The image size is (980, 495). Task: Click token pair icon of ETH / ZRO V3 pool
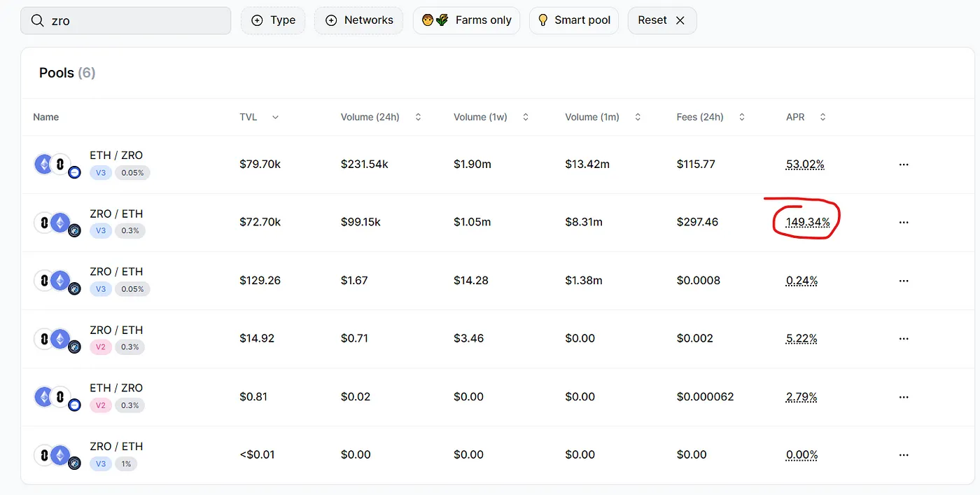coord(54,165)
